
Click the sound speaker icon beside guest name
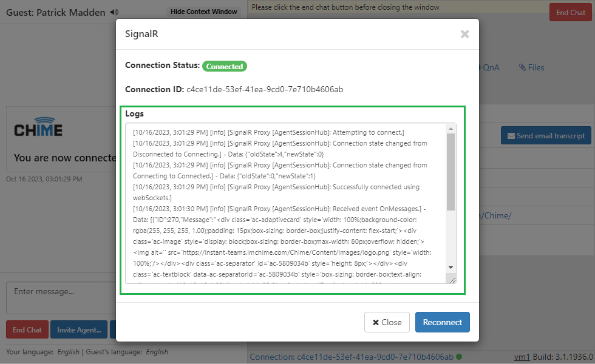click(114, 12)
